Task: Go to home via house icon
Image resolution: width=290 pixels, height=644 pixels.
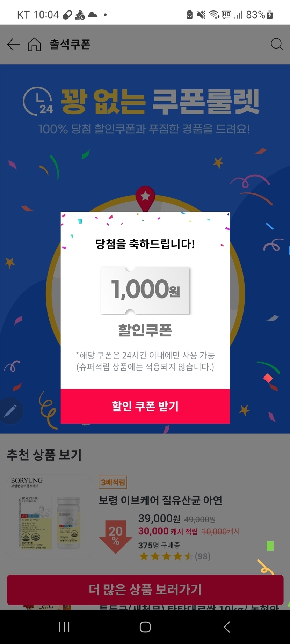Action: point(34,45)
